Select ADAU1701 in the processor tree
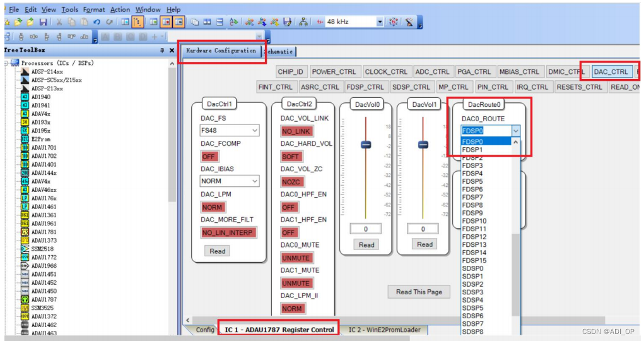The height and width of the screenshot is (341, 644). point(44,147)
